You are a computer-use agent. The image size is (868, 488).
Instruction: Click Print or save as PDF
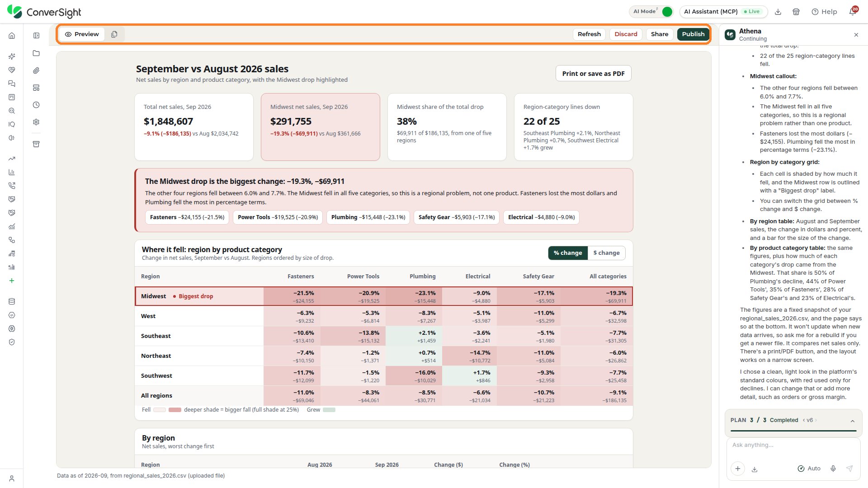point(593,74)
